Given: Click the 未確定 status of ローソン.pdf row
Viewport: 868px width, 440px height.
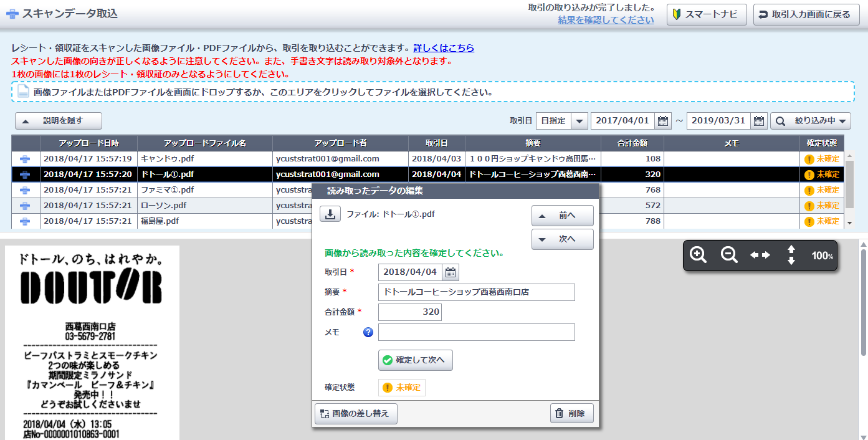Looking at the screenshot, I should [x=822, y=206].
